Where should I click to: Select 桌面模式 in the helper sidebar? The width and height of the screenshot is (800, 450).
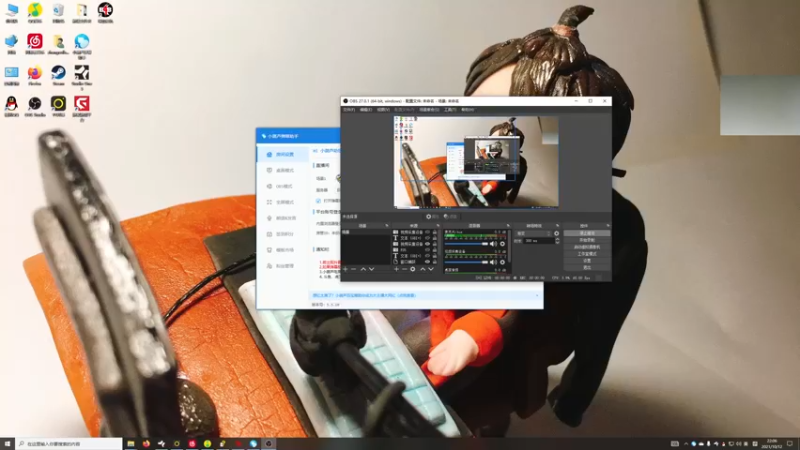[x=283, y=170]
